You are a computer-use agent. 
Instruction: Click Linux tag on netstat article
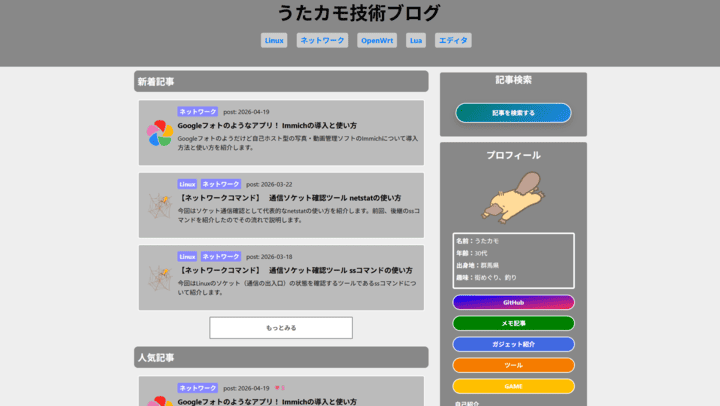click(187, 184)
